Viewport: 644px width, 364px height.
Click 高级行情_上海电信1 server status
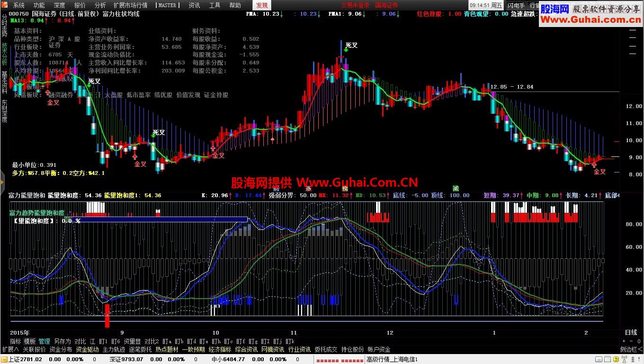(x=392, y=359)
